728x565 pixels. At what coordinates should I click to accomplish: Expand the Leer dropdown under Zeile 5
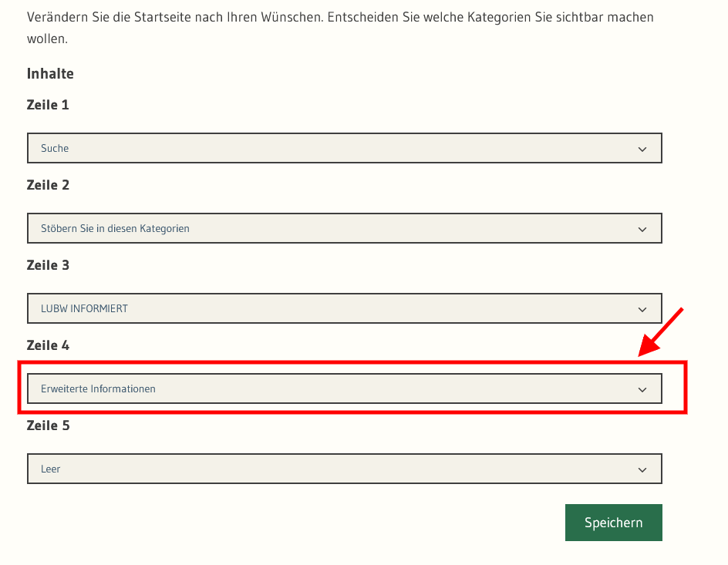(345, 469)
